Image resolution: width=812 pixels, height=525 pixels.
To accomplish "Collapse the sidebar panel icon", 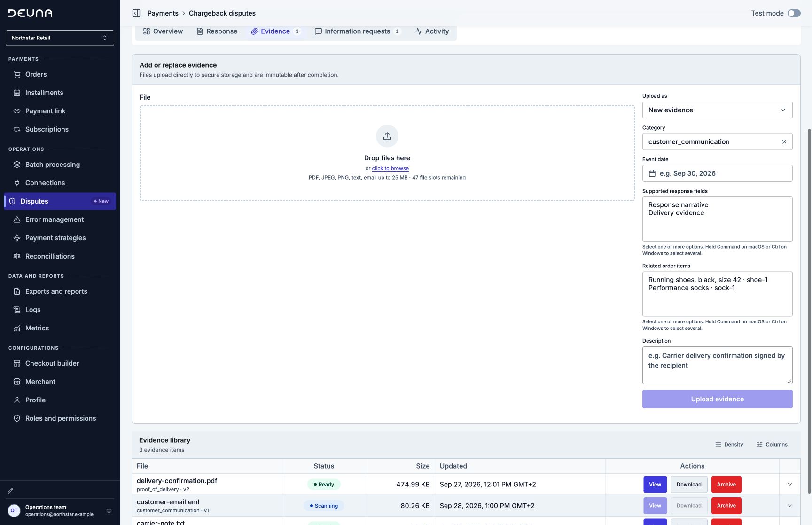I will 136,13.
